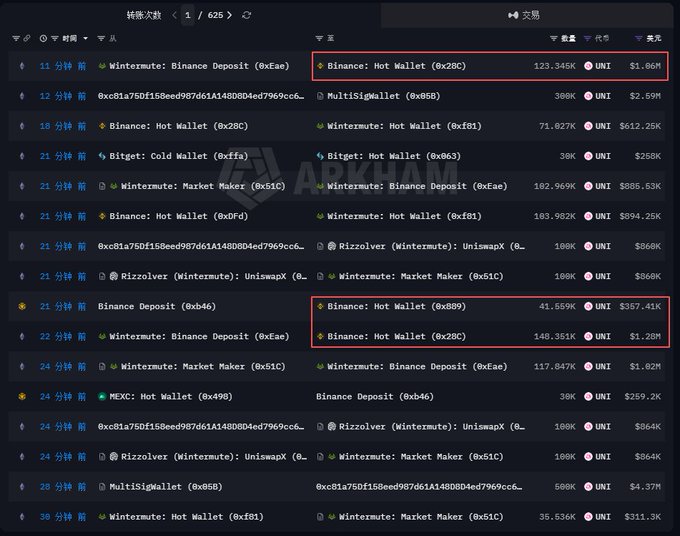The height and width of the screenshot is (536, 680).
Task: Open Wintermute: Hot Wallet (0xf81) in the $612.25K row
Action: coord(404,126)
